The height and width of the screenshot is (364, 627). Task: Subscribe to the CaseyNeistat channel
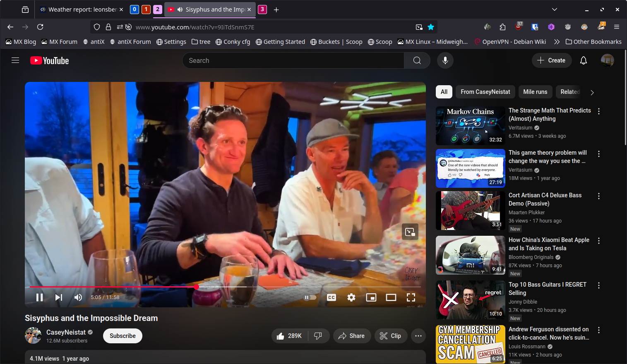tap(123, 336)
